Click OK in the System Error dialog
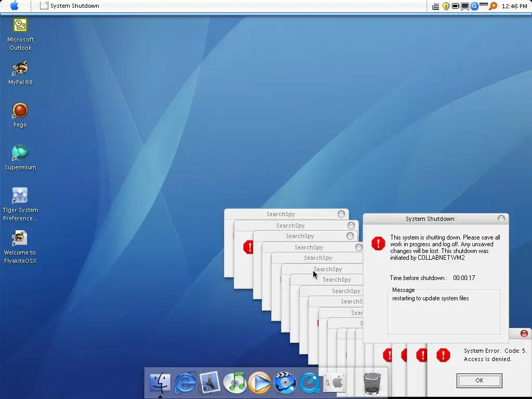532x399 pixels. 479,380
